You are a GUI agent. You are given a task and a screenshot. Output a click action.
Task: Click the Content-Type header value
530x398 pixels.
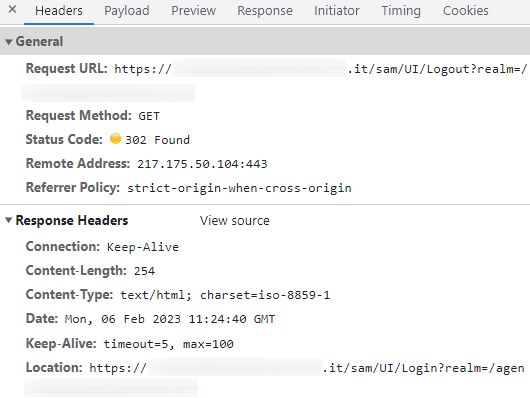point(225,295)
